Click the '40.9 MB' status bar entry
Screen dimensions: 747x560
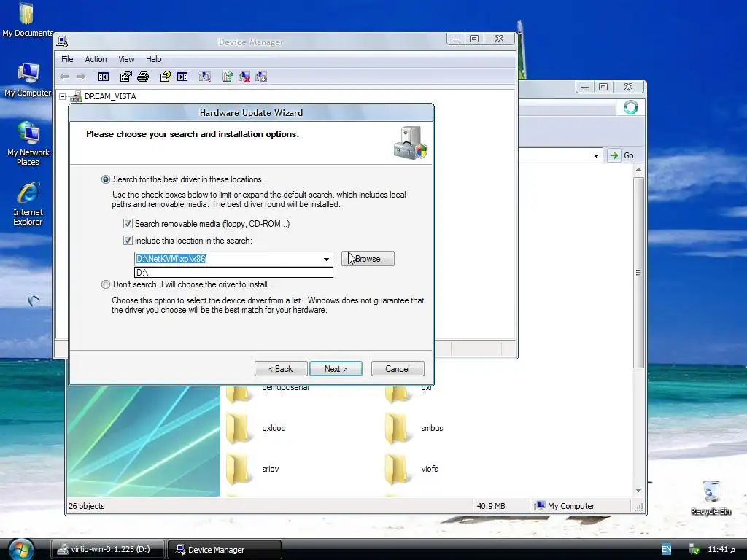pyautogui.click(x=491, y=506)
